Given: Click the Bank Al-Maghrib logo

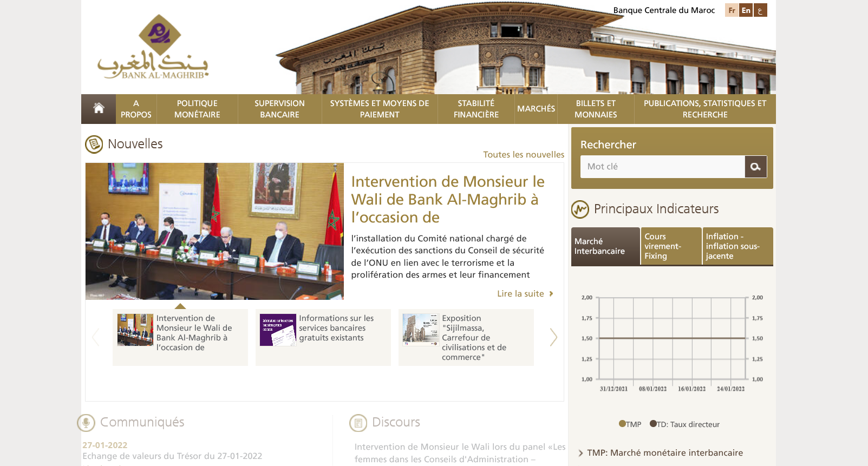Looking at the screenshot, I should (154, 48).
